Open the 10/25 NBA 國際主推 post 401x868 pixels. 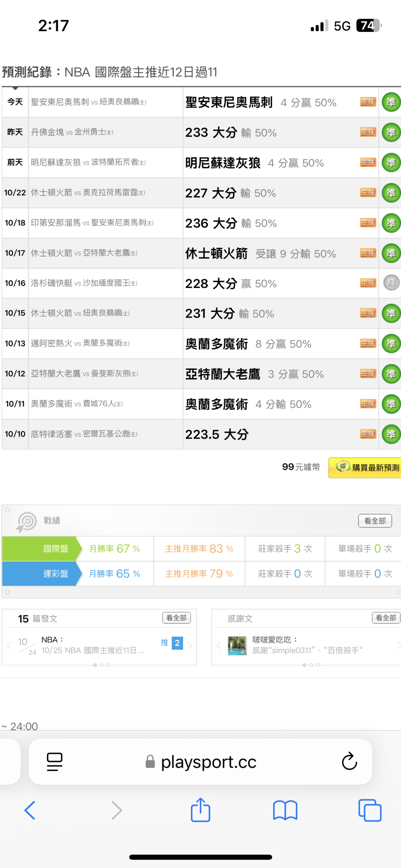(93, 650)
